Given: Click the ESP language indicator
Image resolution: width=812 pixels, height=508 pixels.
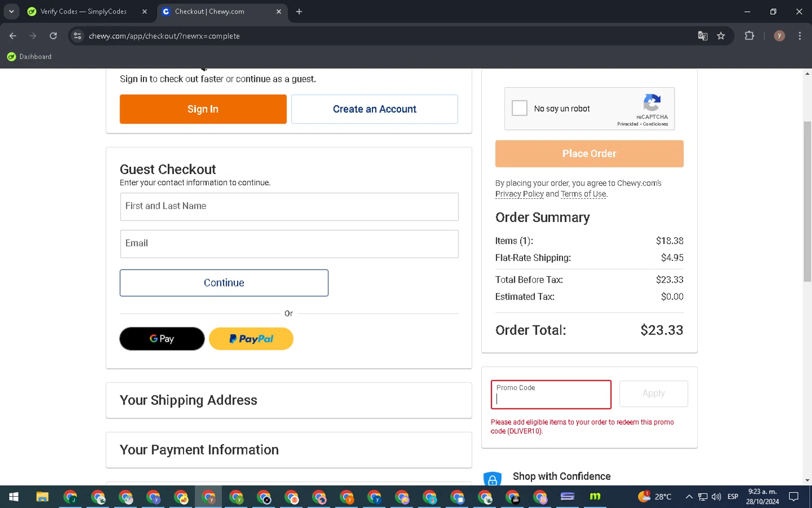Looking at the screenshot, I should click(x=732, y=497).
